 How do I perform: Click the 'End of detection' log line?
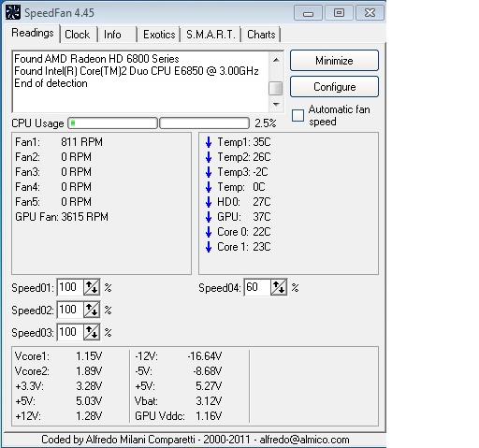(x=51, y=83)
